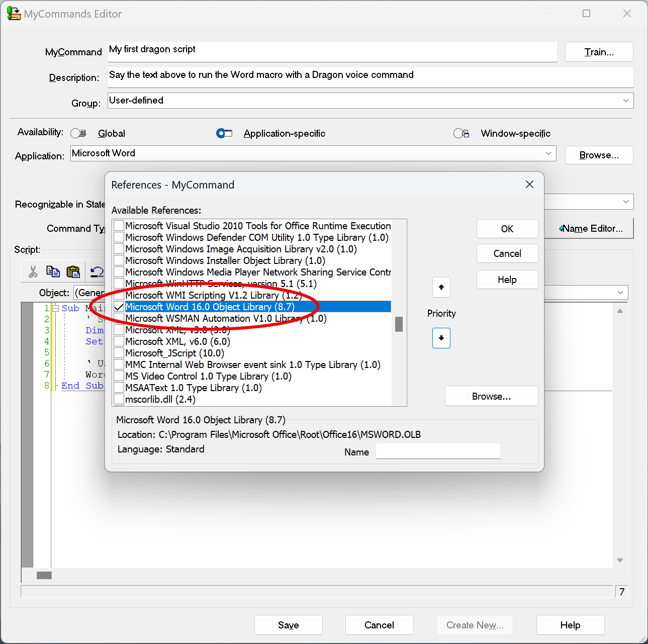Screen dimensions: 648x644
Task: Check MS Video Control 1.0 Type Library
Action: (119, 376)
